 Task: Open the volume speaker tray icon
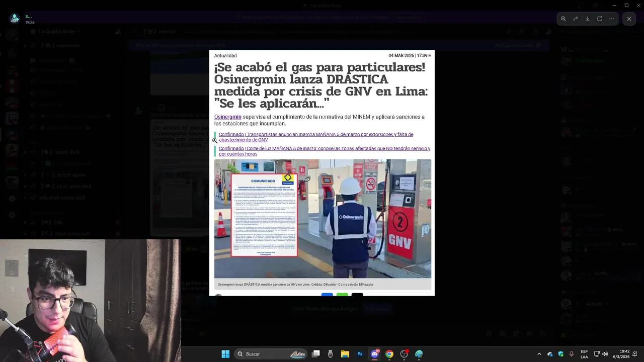click(605, 354)
